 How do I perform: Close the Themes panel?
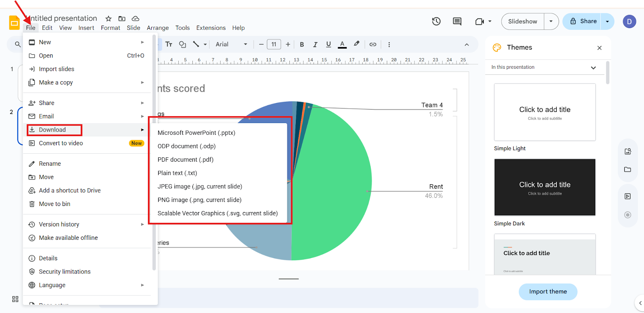(599, 48)
